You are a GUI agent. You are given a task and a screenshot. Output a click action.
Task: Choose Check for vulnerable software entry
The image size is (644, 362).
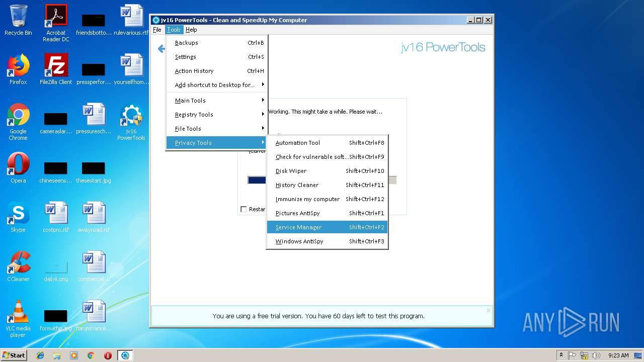pos(327,157)
